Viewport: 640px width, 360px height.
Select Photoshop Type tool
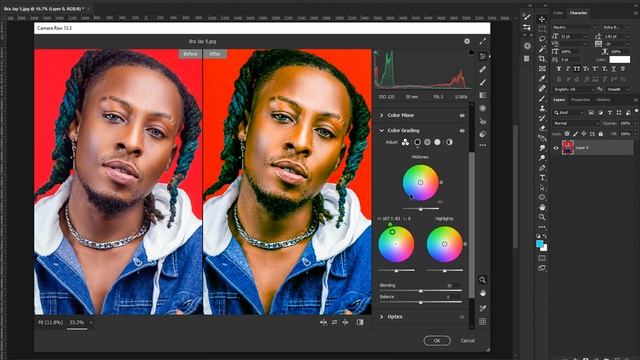click(542, 178)
